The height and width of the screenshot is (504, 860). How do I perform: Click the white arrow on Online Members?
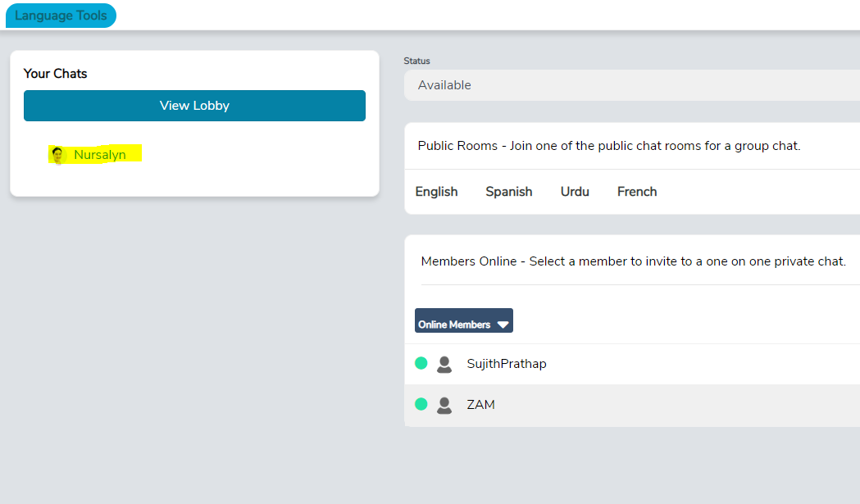click(x=503, y=325)
